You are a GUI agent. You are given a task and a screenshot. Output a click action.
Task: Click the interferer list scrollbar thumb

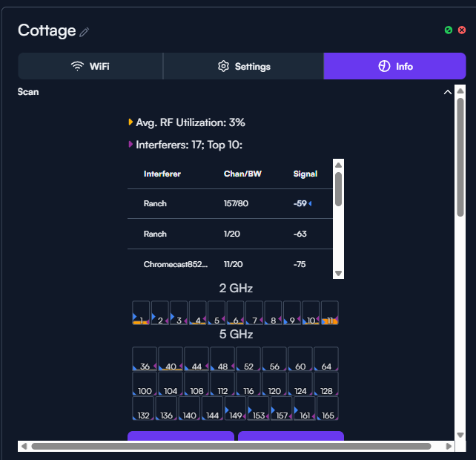tap(338, 189)
